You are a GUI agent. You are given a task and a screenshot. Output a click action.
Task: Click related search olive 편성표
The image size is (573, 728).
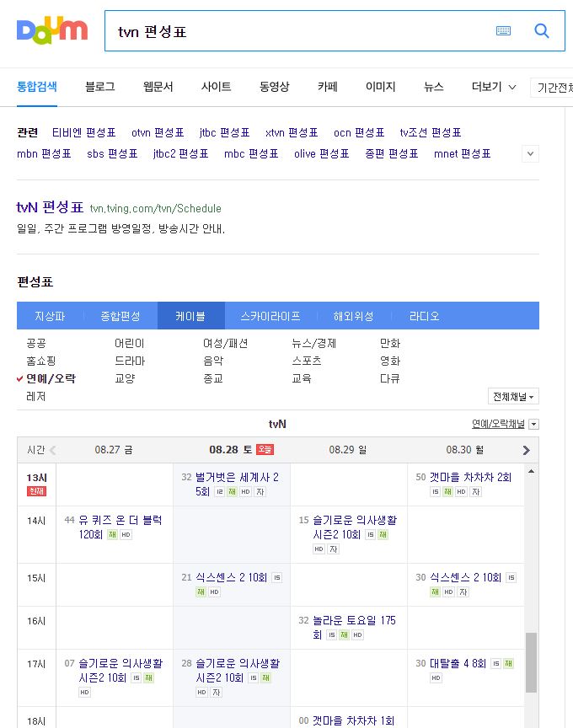coord(321,153)
